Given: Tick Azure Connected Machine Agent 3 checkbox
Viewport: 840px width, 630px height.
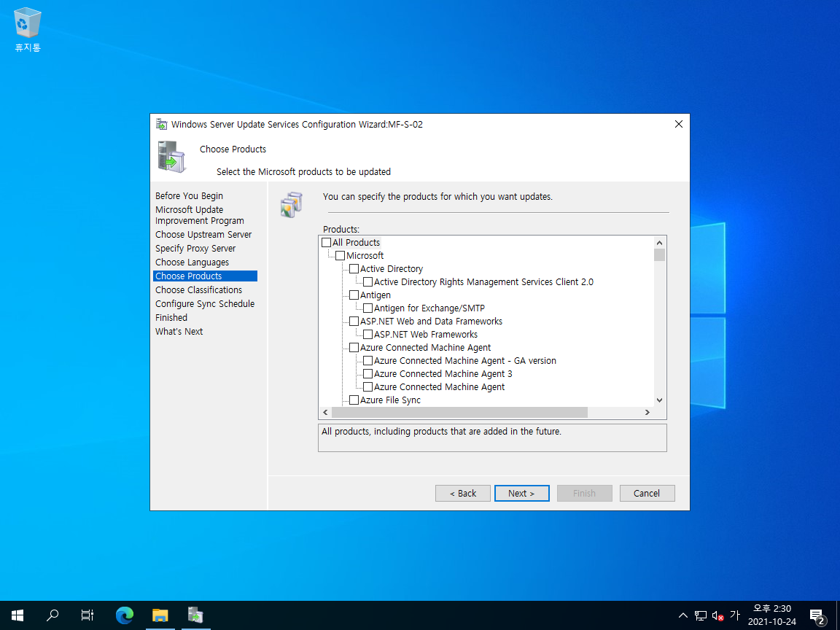Looking at the screenshot, I should 368,374.
